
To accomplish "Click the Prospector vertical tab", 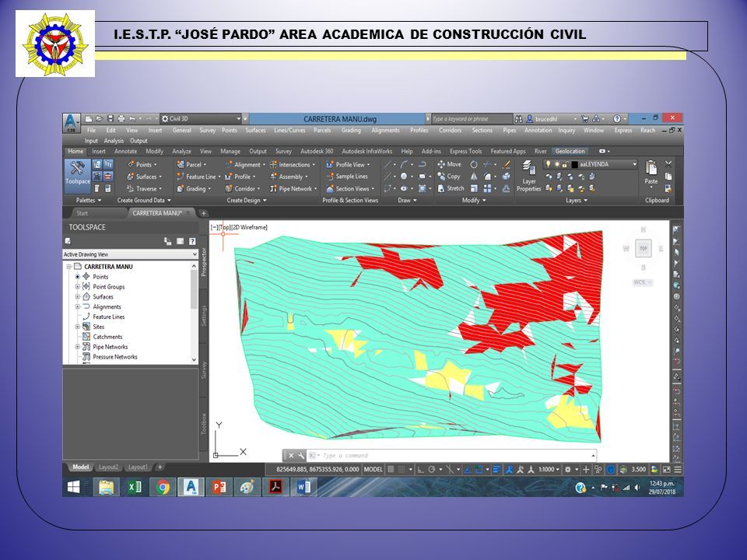I will (203, 262).
